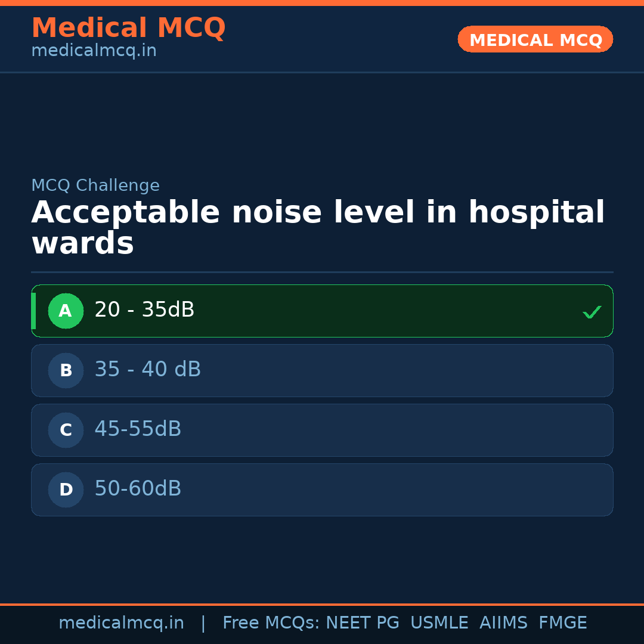The image size is (644, 644).
Task: Click the green A circle icon
Action: [66, 311]
